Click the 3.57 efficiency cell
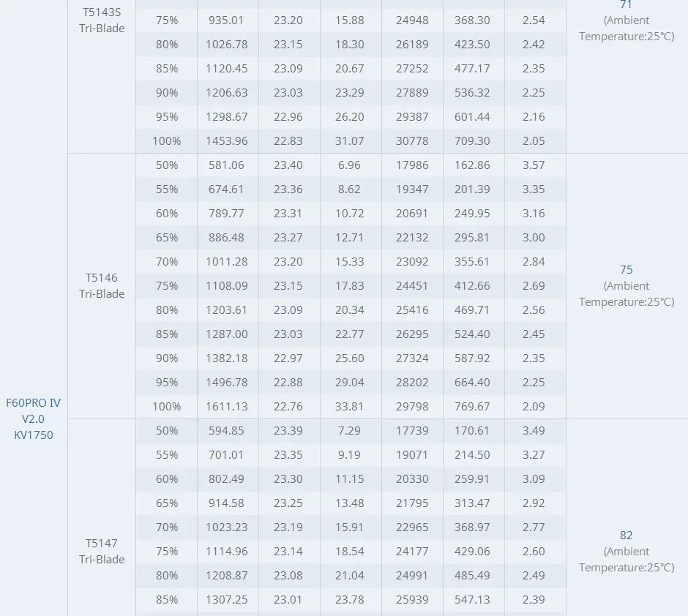 (x=534, y=165)
